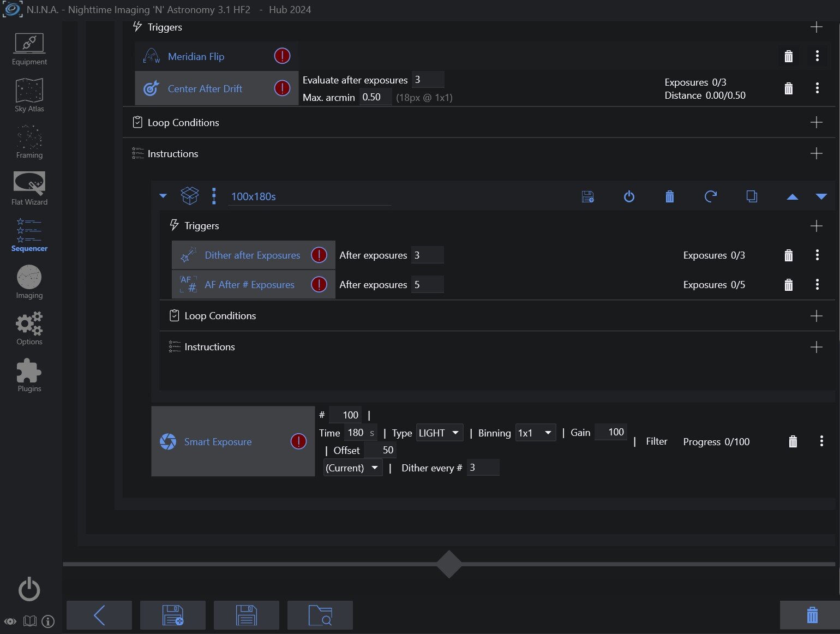The image size is (840, 634).
Task: Open the Equipment tab
Action: click(x=29, y=49)
